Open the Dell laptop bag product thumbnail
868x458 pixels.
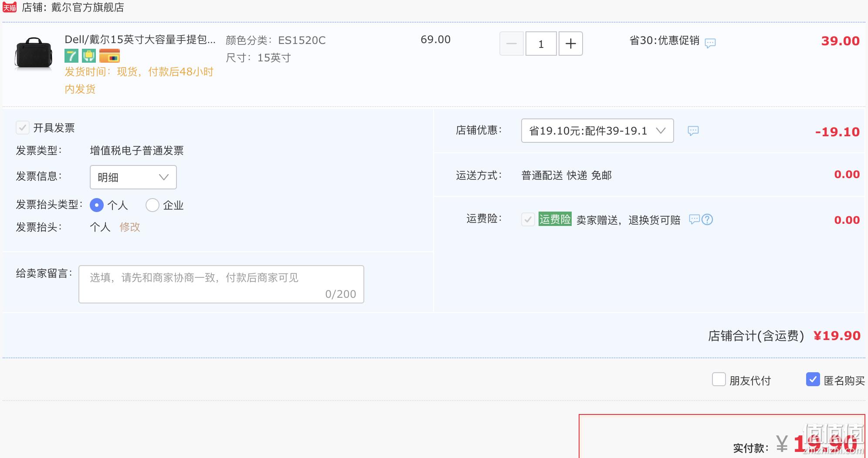34,54
